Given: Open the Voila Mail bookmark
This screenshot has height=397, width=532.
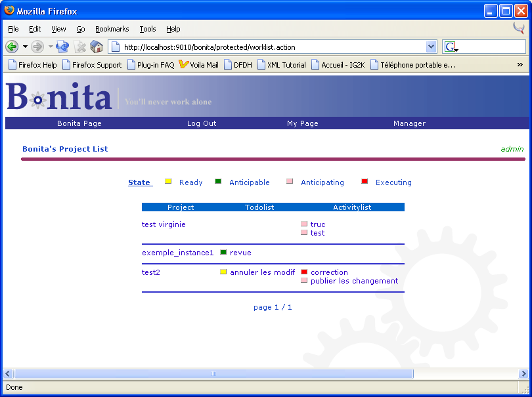Looking at the screenshot, I should pos(198,65).
